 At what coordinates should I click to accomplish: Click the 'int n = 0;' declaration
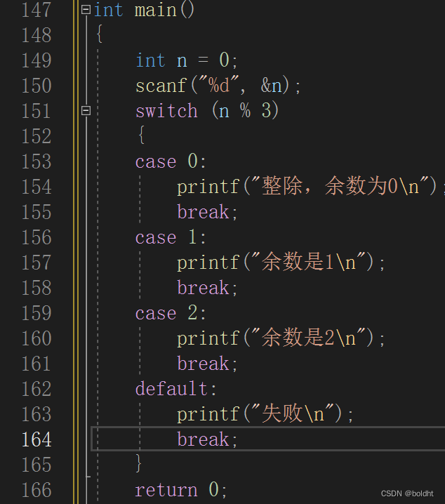[187, 60]
